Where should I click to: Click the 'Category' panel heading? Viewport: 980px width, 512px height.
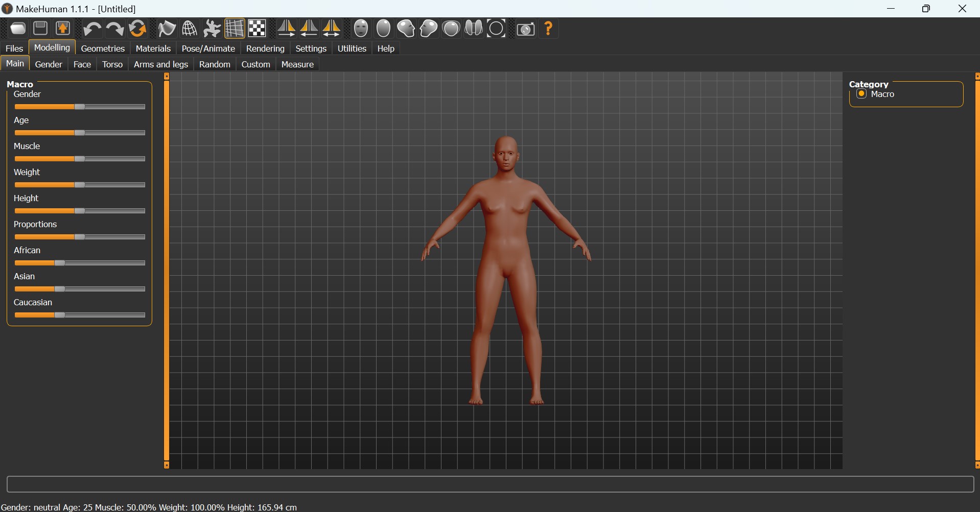point(869,84)
